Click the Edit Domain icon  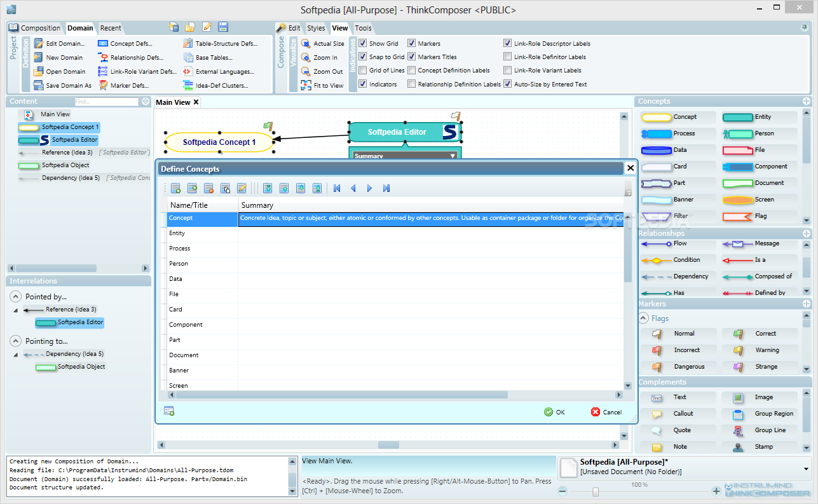click(x=39, y=44)
